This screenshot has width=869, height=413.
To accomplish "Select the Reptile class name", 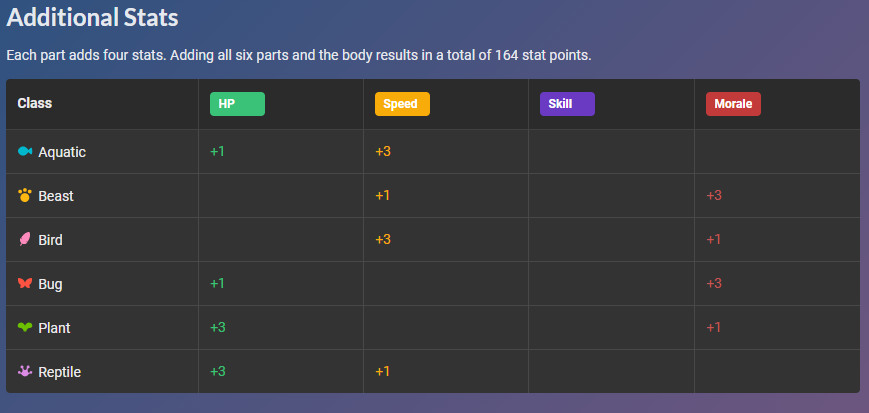I will pyautogui.click(x=59, y=372).
